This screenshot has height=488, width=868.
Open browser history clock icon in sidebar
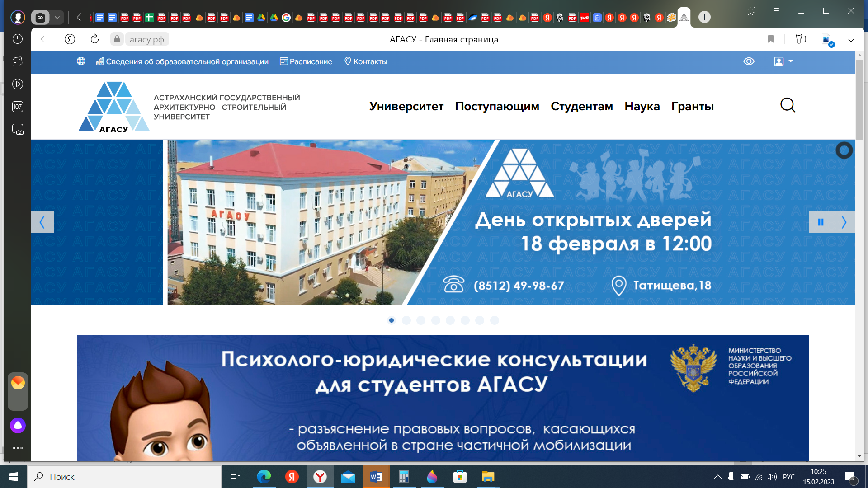pos(18,39)
